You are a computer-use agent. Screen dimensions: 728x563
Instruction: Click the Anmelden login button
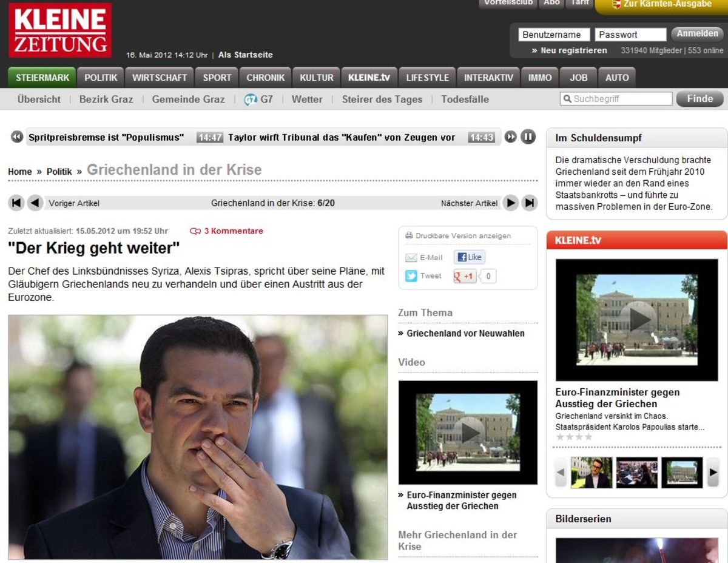698,34
